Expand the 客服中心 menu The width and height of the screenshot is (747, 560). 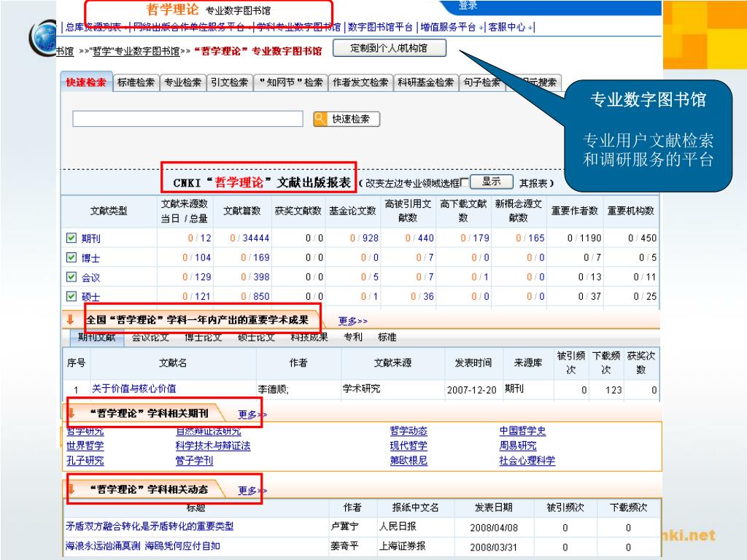tap(510, 27)
